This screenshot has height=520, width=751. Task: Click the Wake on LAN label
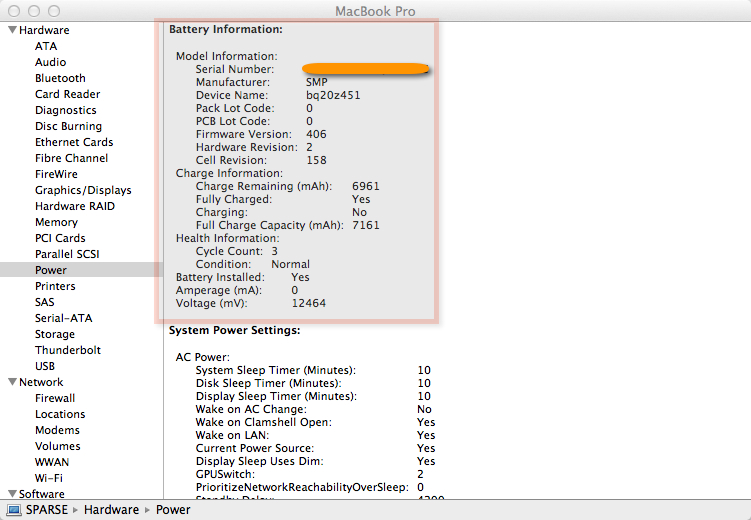(x=232, y=435)
